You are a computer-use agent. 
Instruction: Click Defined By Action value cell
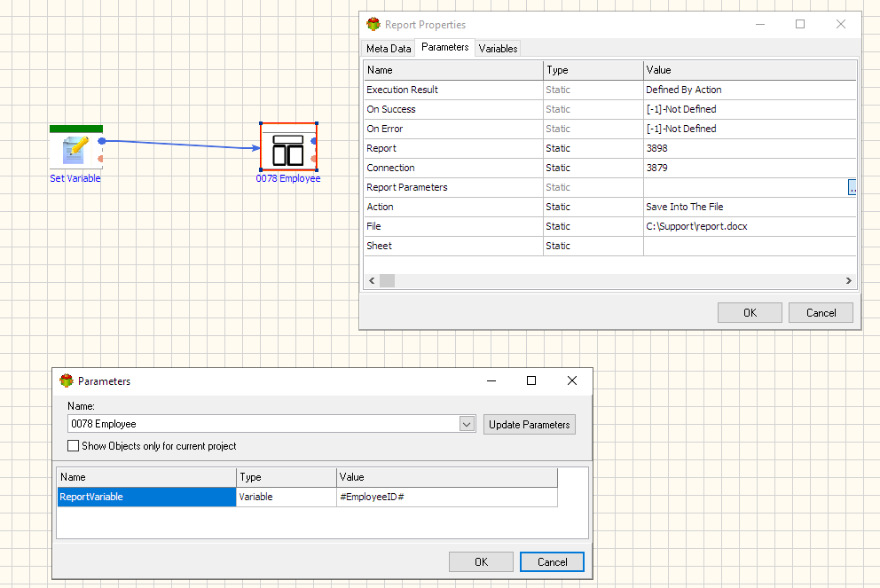750,90
